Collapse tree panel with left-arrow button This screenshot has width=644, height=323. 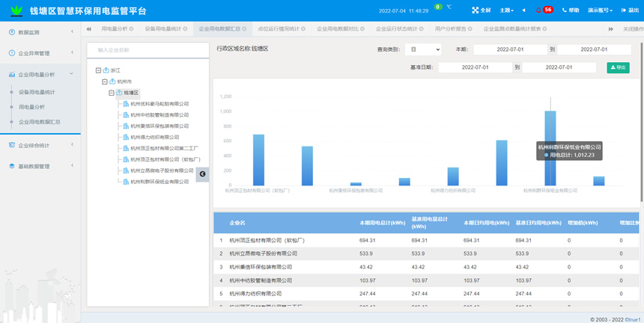[202, 174]
